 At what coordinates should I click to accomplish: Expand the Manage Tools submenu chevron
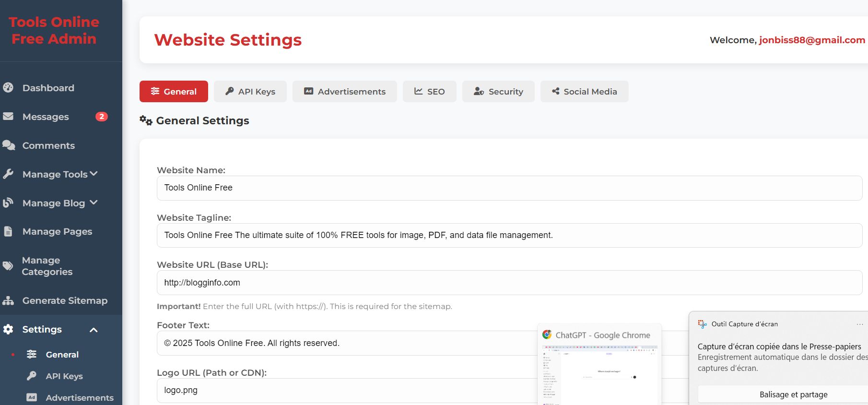tap(94, 174)
